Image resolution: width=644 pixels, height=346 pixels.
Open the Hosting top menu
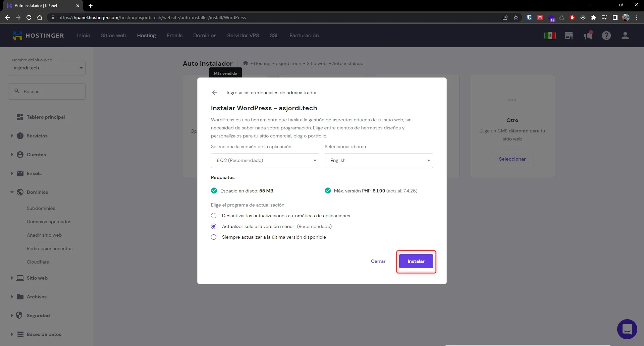tap(147, 36)
